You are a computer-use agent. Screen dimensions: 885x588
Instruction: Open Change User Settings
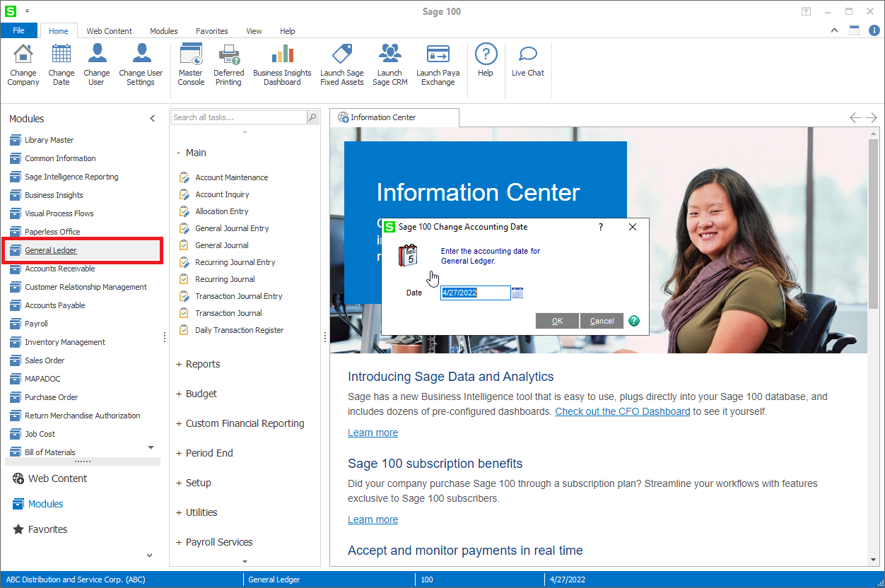click(x=141, y=64)
